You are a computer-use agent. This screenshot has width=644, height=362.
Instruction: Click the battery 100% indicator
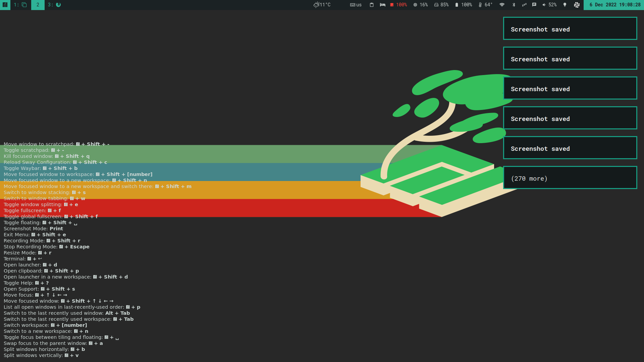click(464, 5)
